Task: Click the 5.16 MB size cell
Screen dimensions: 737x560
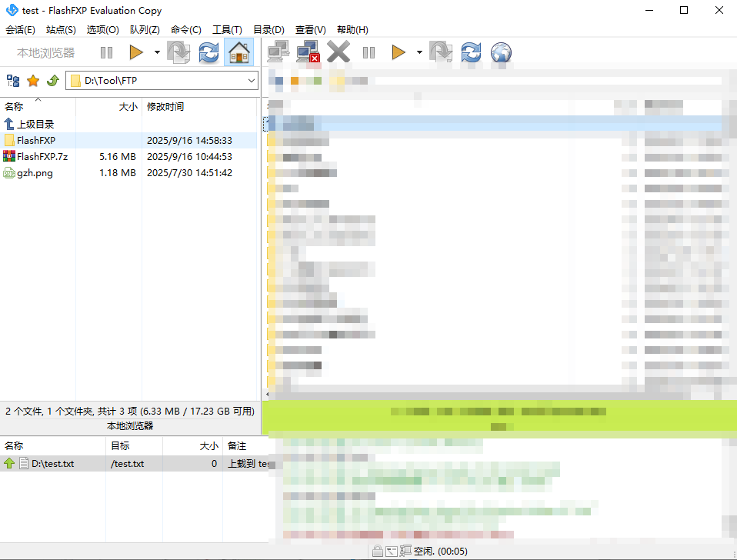Action: (x=118, y=156)
